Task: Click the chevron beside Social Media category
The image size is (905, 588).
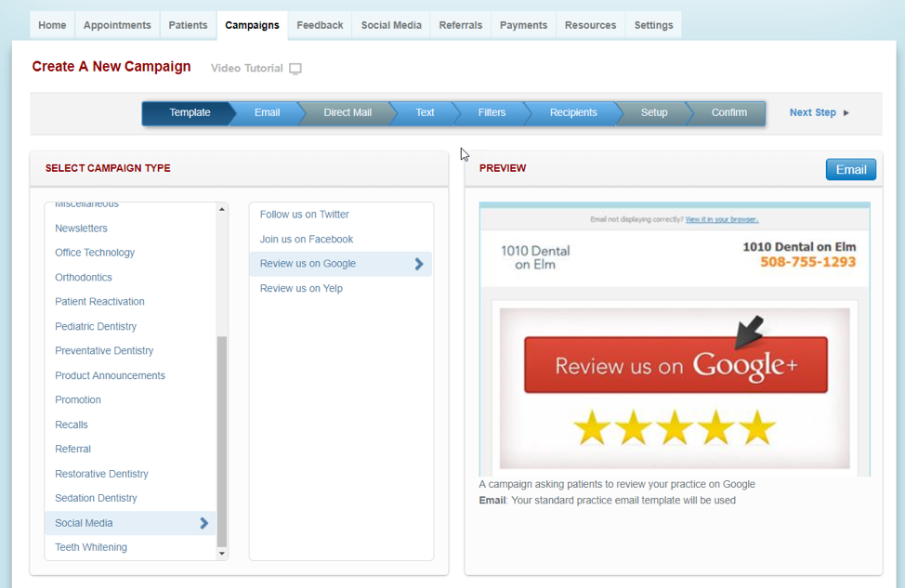Action: (x=203, y=523)
